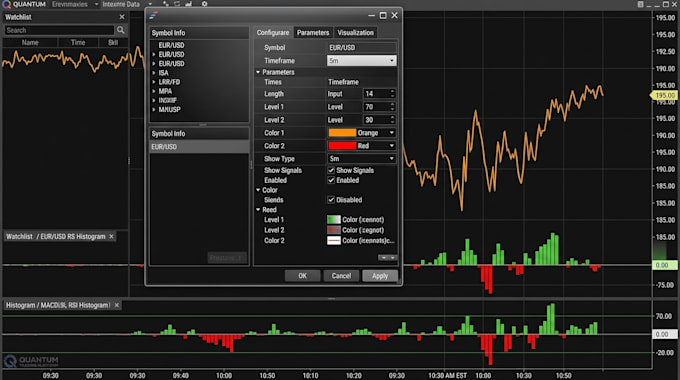Screen dimensions: 680x380
Task: Collapse the Color section
Action: tap(258, 190)
